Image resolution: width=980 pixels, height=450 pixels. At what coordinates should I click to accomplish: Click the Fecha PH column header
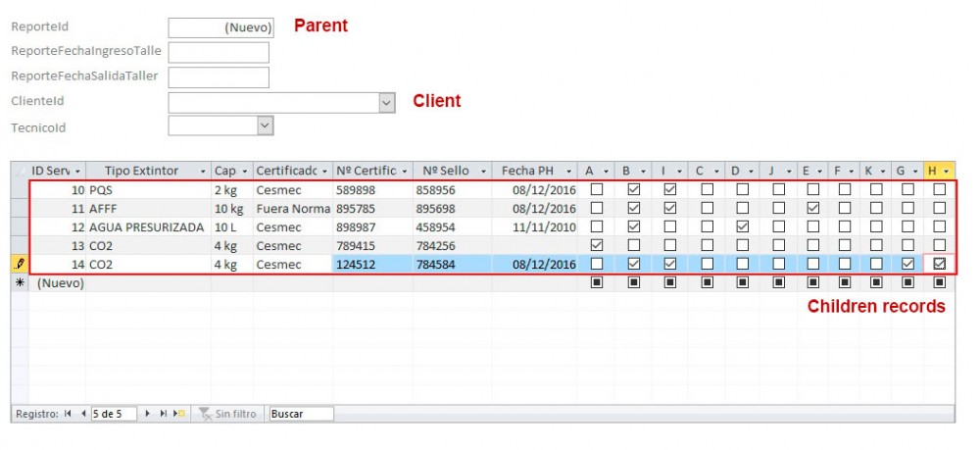pos(527,172)
